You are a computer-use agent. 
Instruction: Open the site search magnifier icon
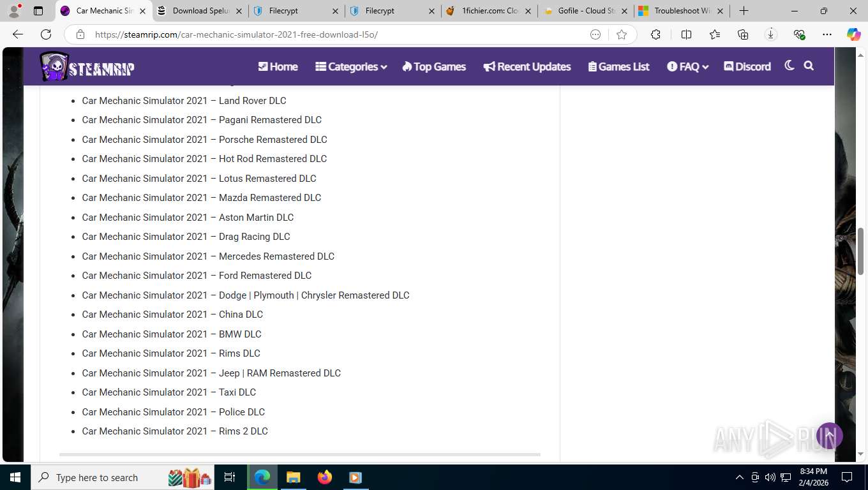click(x=809, y=66)
